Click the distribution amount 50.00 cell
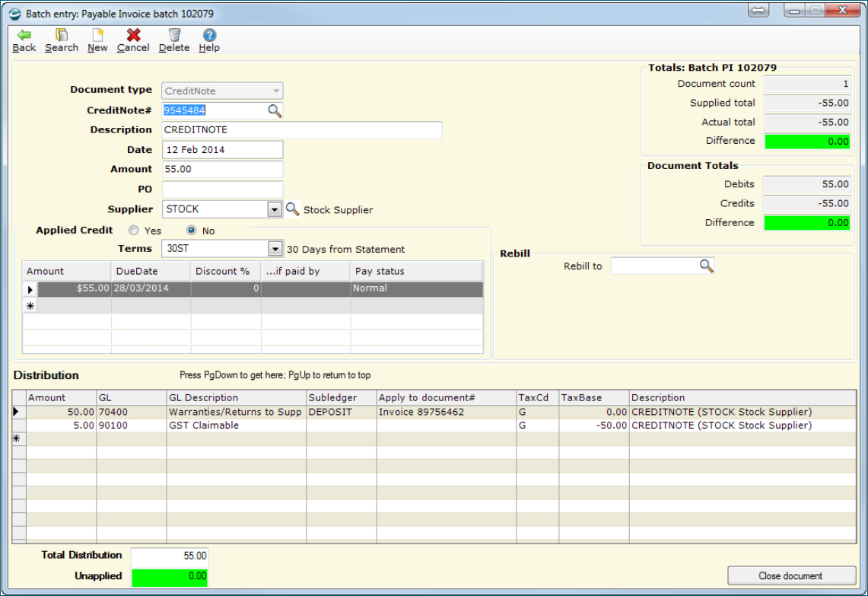868x596 pixels. coord(62,412)
